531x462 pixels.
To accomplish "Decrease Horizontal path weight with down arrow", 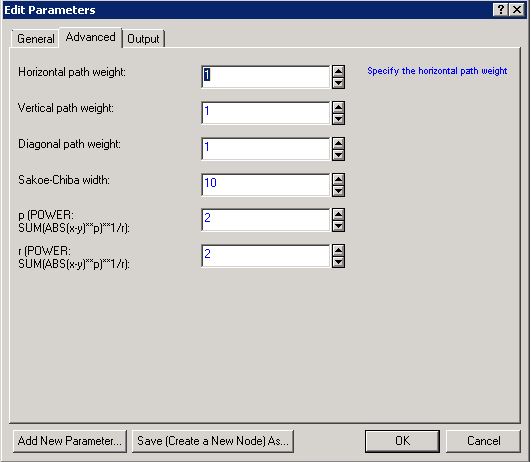I will pyautogui.click(x=338, y=83).
